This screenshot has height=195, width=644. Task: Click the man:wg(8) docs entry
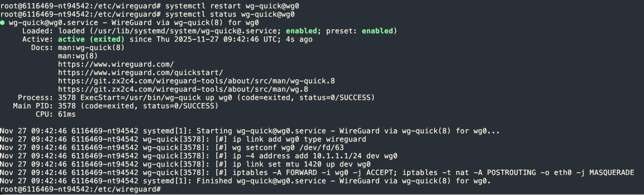(78, 56)
